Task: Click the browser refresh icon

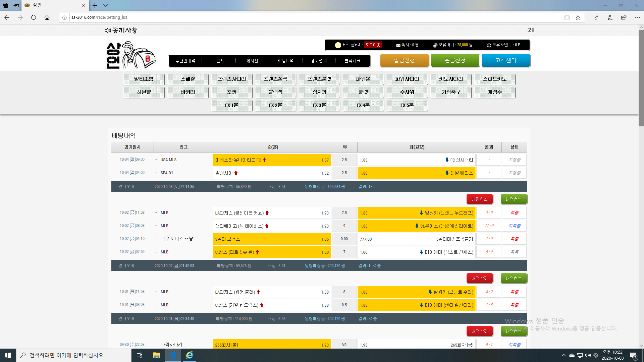Action: click(x=34, y=17)
